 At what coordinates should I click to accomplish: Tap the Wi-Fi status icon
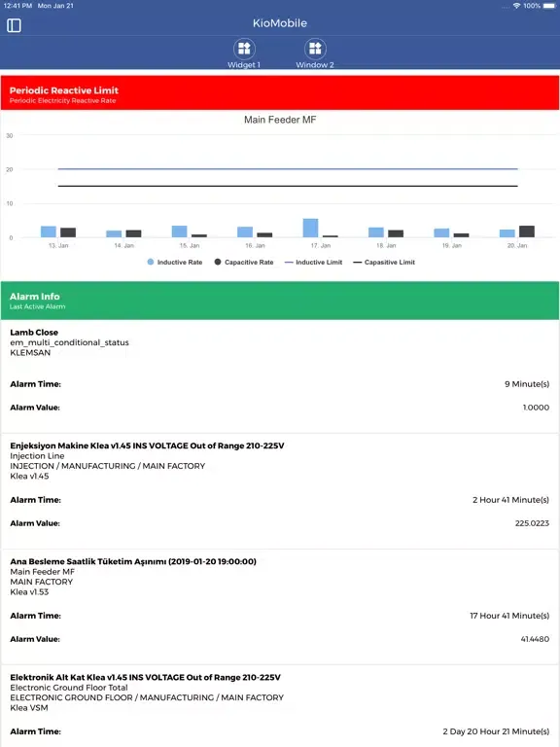tap(516, 6)
